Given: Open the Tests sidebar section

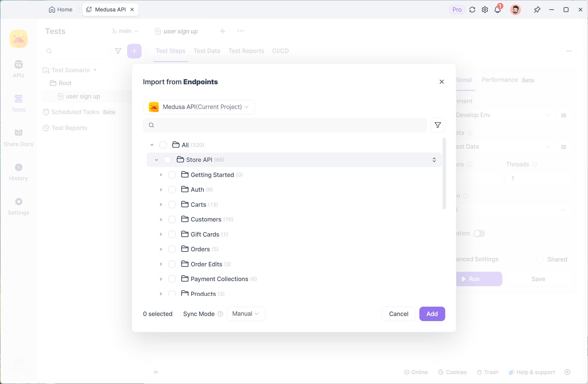Looking at the screenshot, I should (18, 104).
